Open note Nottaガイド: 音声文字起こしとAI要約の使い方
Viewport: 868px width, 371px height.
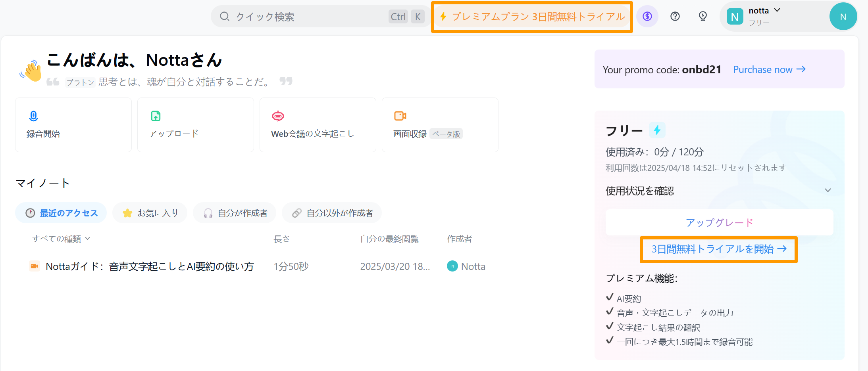pyautogui.click(x=150, y=266)
